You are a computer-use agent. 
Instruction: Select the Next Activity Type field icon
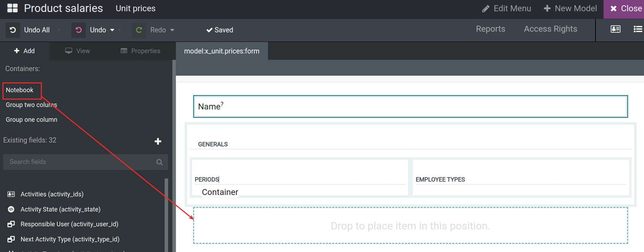(x=11, y=239)
